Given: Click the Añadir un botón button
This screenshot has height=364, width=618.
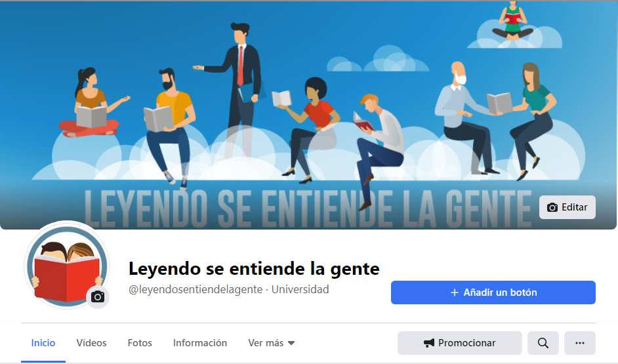Looking at the screenshot, I should click(x=493, y=293).
